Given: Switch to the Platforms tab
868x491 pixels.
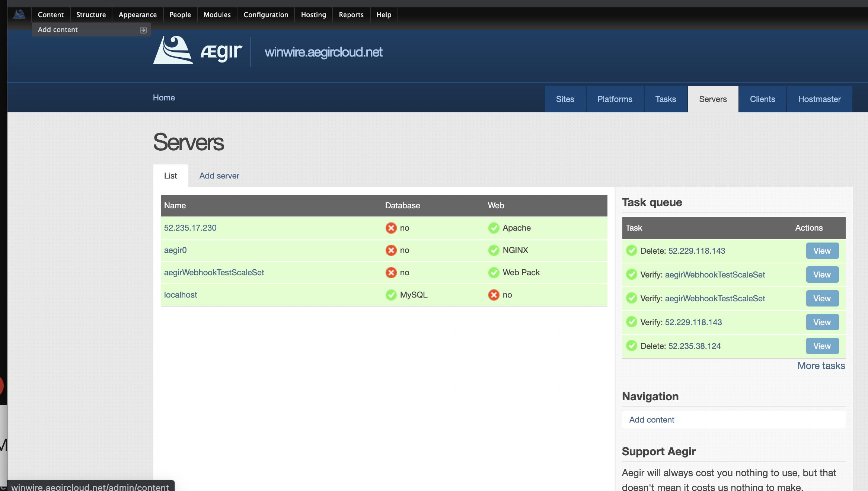Looking at the screenshot, I should coord(615,99).
